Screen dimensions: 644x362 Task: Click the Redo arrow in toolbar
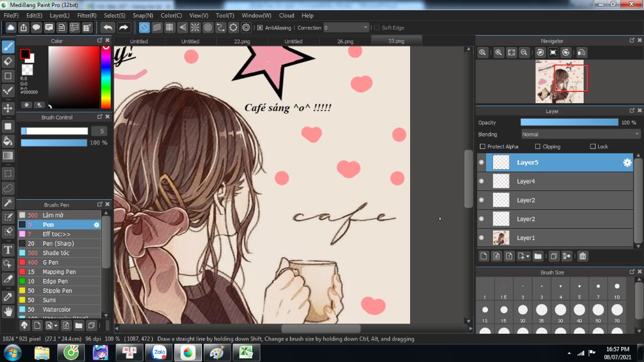pyautogui.click(x=123, y=28)
